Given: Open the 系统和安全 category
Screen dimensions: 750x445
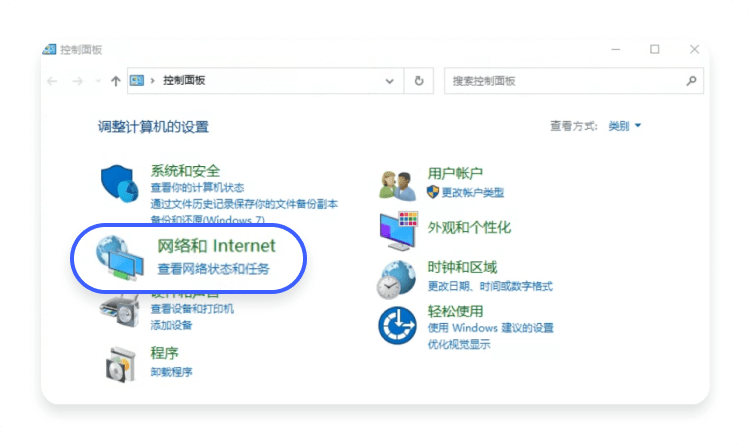Looking at the screenshot, I should click(185, 171).
